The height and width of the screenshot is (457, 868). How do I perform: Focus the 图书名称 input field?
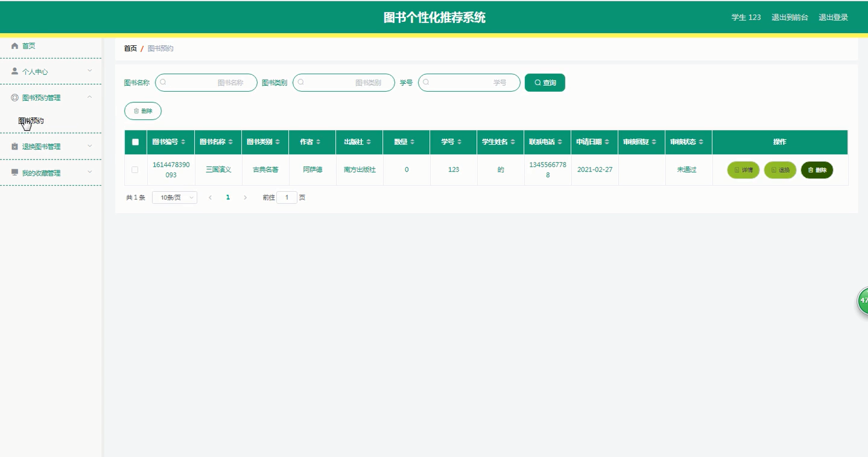[x=207, y=83]
